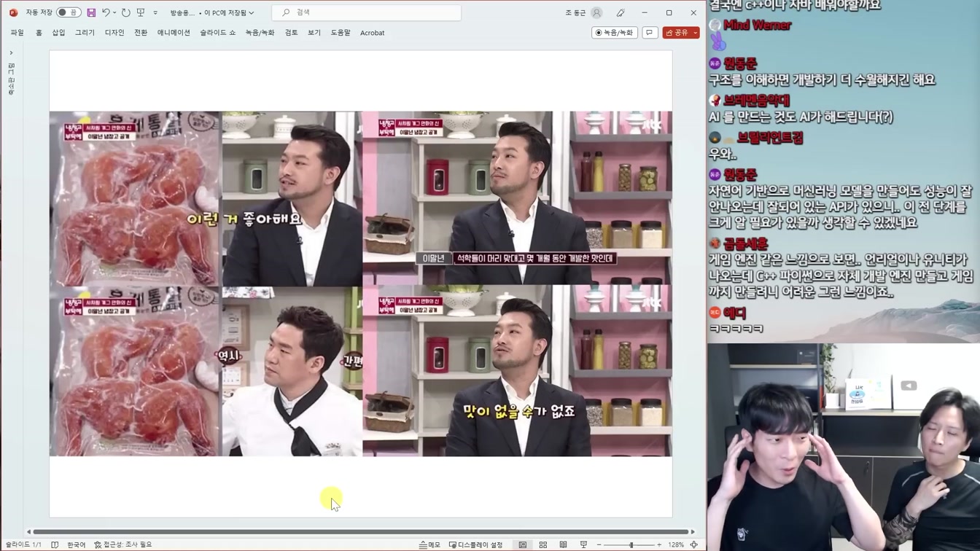Click the purple Save disk icon
Viewport: 980px width, 551px height.
pos(91,12)
